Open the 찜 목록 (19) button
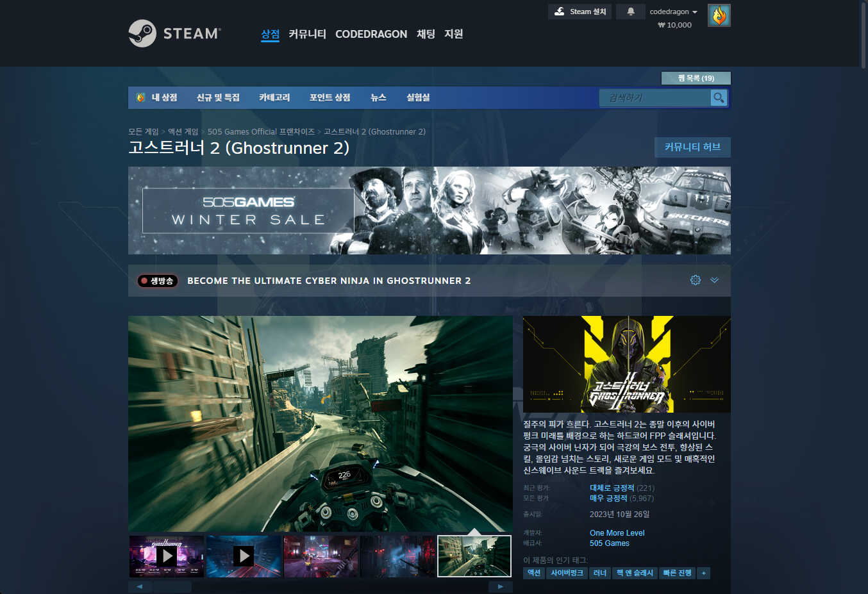 [x=696, y=78]
